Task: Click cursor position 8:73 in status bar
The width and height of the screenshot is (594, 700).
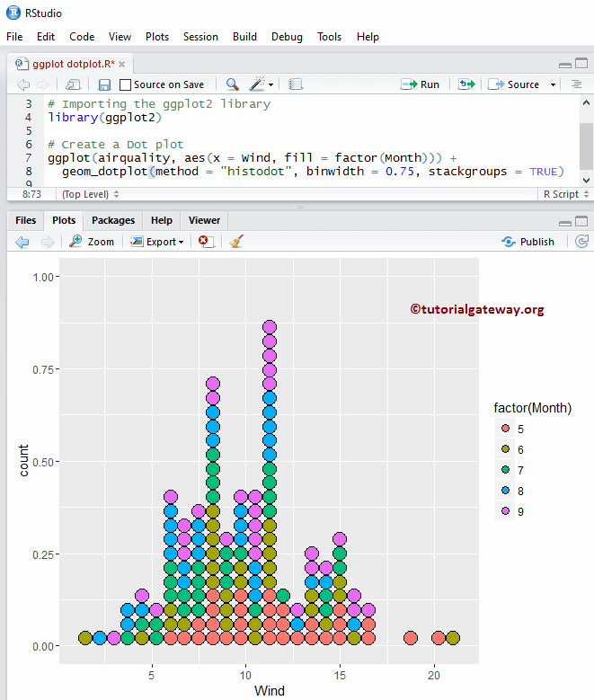Action: 31,194
